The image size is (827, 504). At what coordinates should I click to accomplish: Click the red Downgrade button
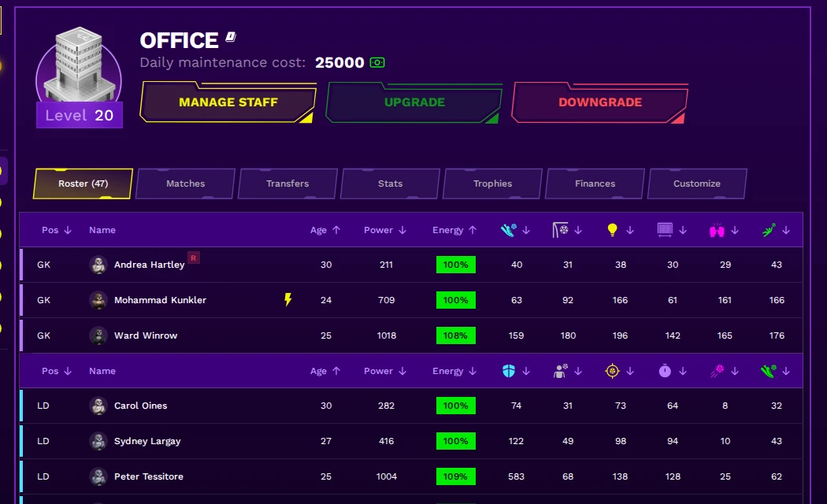(599, 102)
